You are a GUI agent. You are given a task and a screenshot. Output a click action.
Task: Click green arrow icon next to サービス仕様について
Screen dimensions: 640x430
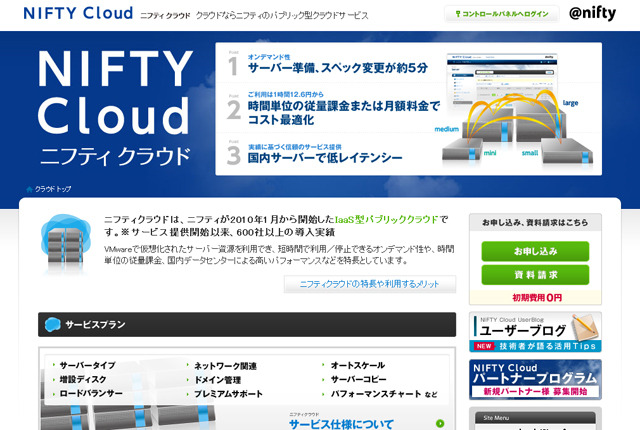[440, 423]
